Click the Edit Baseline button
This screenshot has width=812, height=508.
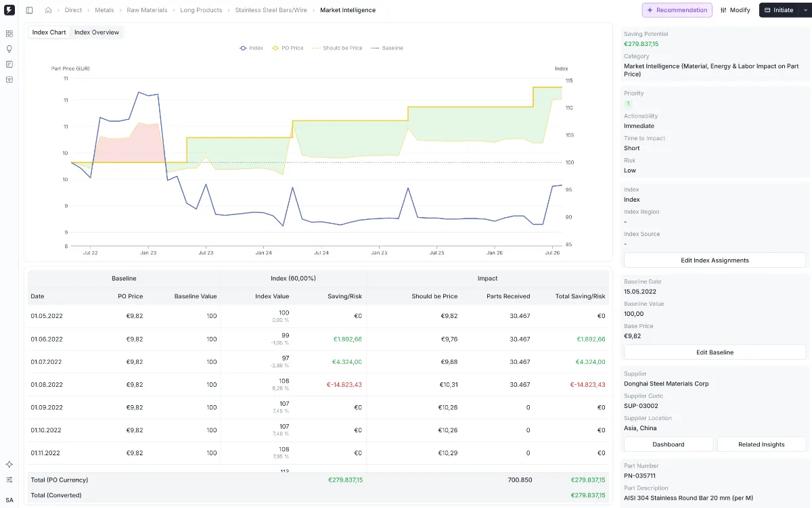click(715, 352)
